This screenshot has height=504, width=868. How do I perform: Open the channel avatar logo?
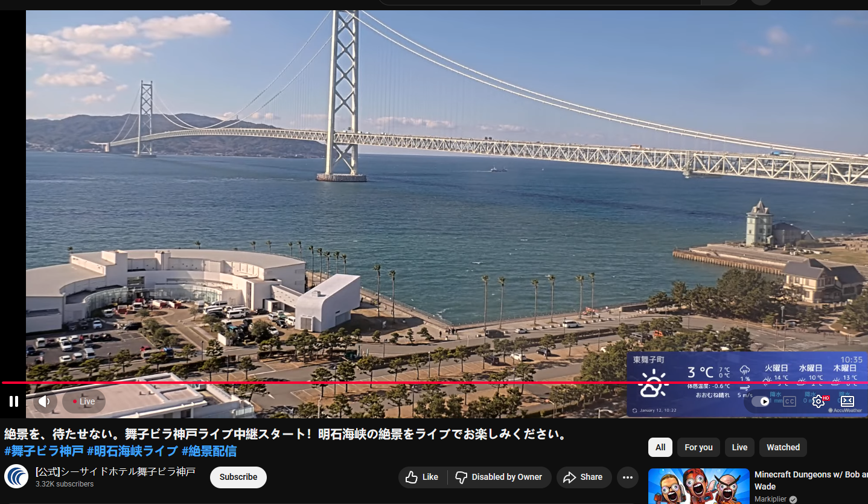16,477
